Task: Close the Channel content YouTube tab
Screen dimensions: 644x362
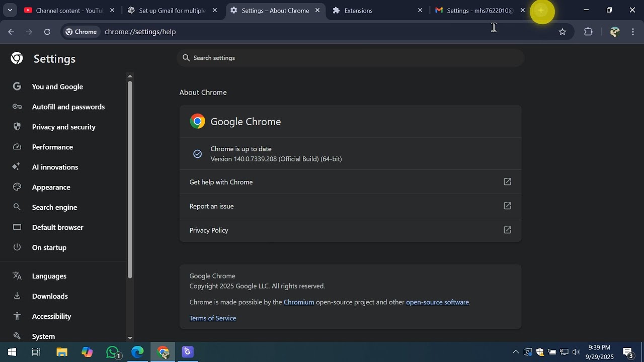Action: 112,10
